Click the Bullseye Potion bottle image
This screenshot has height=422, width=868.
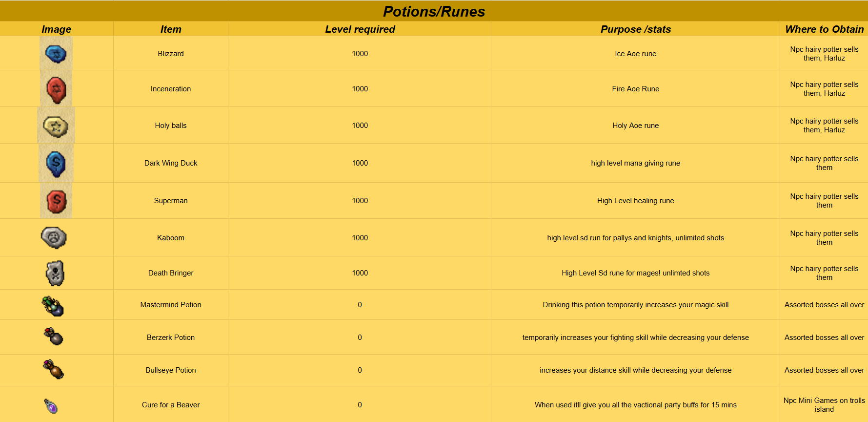click(x=54, y=369)
